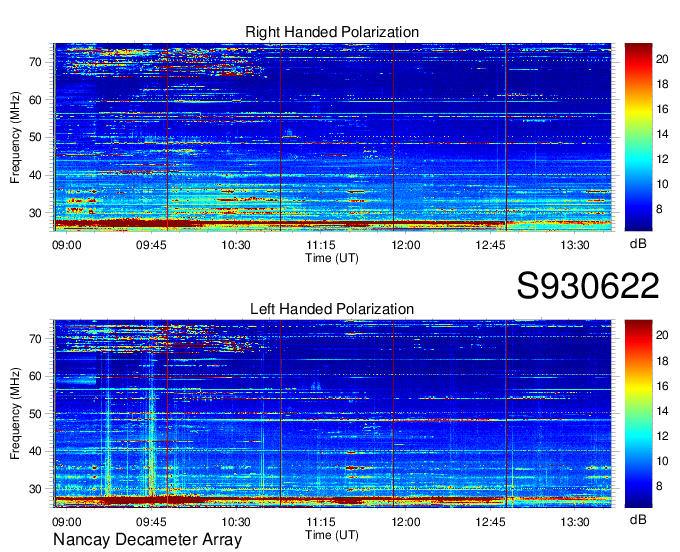Image resolution: width=680 pixels, height=552 pixels.
Task: Click the 8 tick on Right Handed colorbar
Action: pos(659,210)
